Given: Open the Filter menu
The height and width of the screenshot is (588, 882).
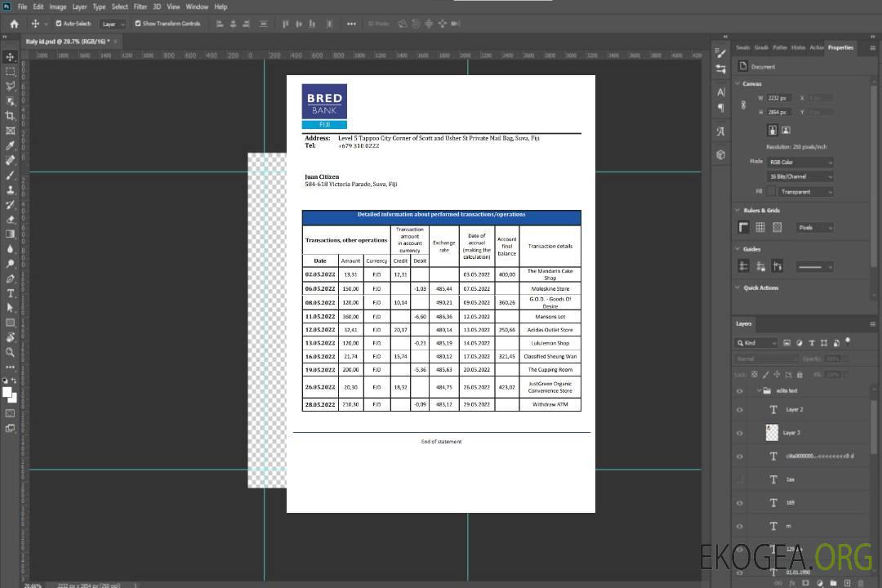Looking at the screenshot, I should 140,7.
